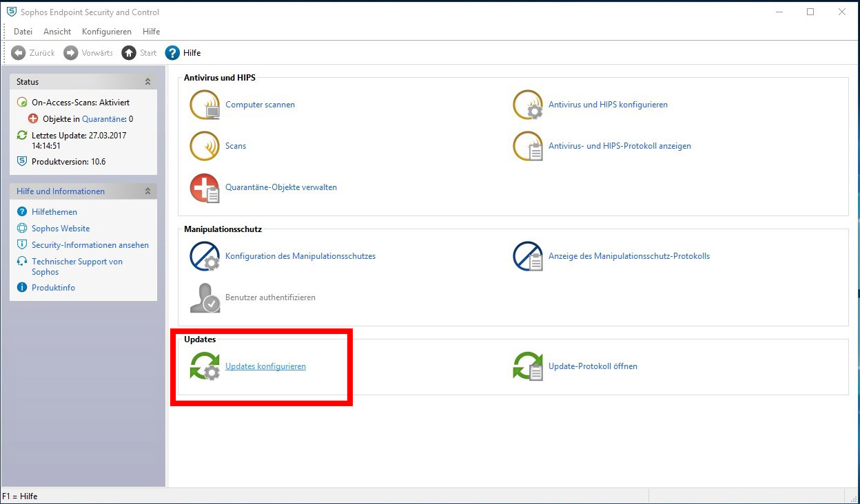Click the Start toolbar label
The image size is (860, 504).
click(148, 53)
